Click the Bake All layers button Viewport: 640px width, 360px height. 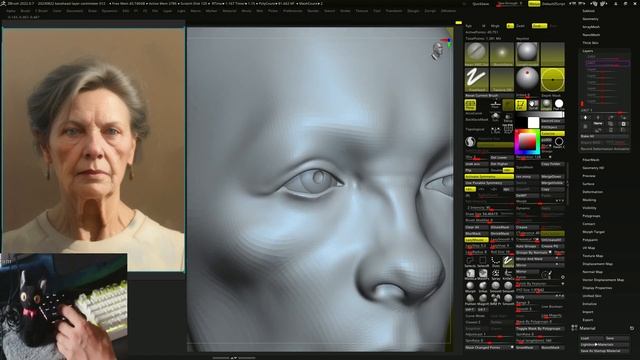pyautogui.click(x=605, y=136)
